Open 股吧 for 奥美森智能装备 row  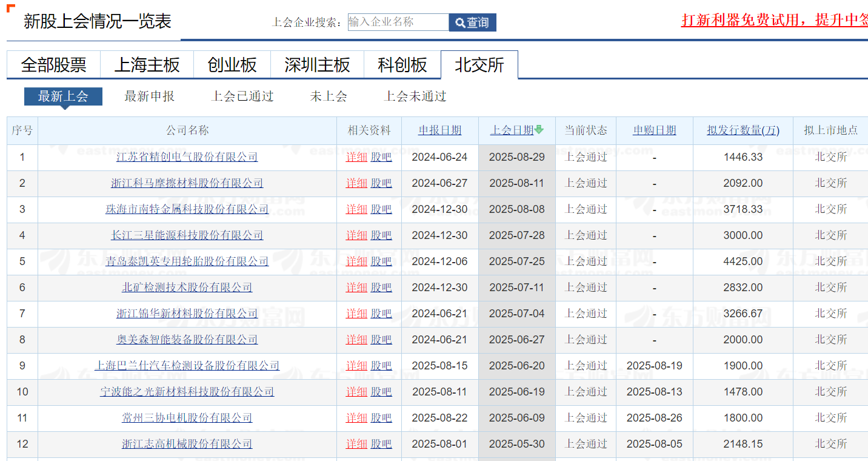click(381, 340)
